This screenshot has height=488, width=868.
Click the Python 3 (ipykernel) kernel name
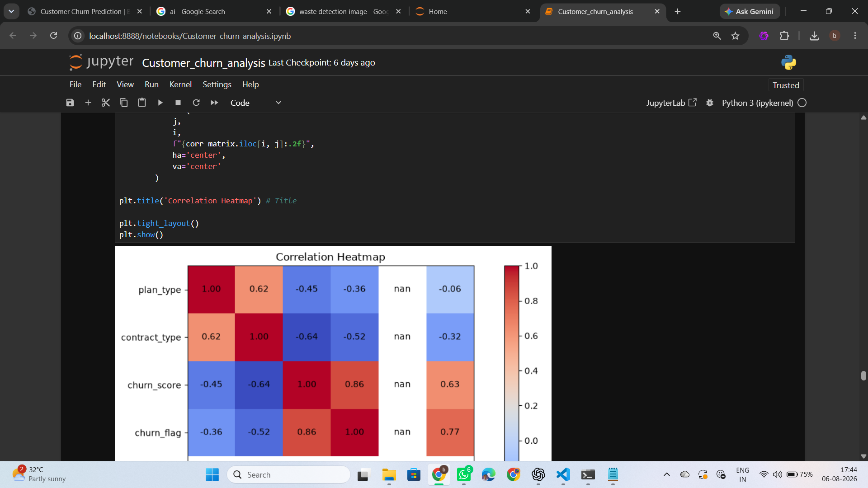point(757,103)
